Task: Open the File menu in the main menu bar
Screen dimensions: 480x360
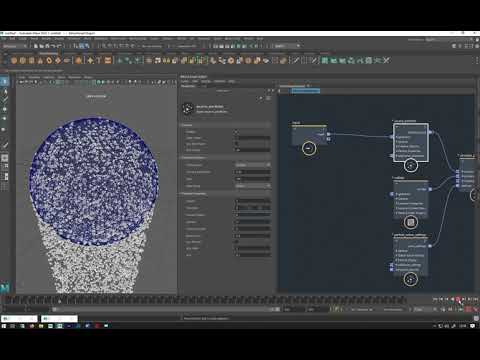Action: tap(4, 39)
